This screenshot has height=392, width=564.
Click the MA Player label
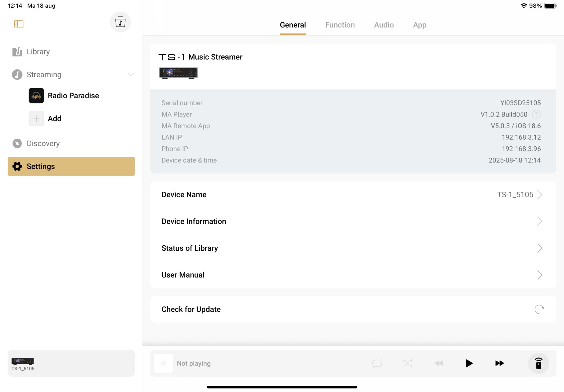click(x=177, y=114)
